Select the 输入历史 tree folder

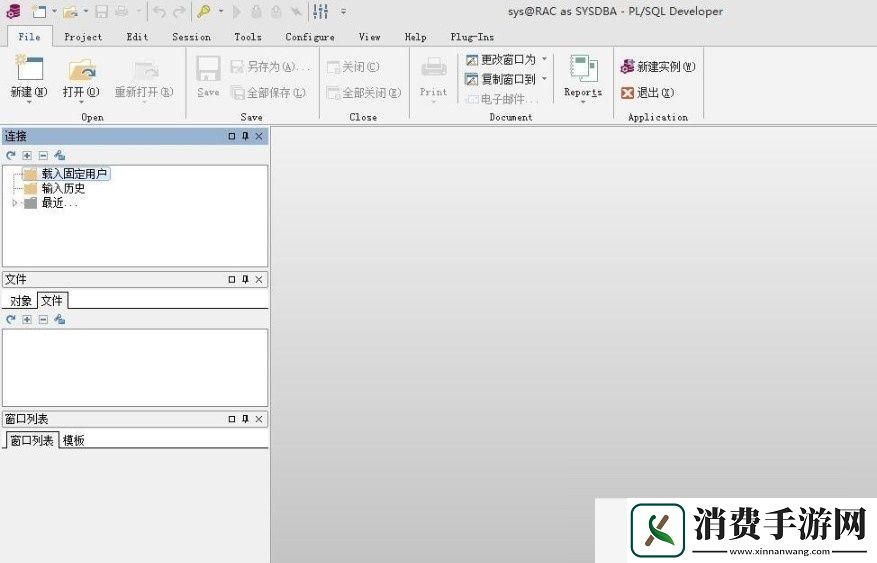click(55, 188)
